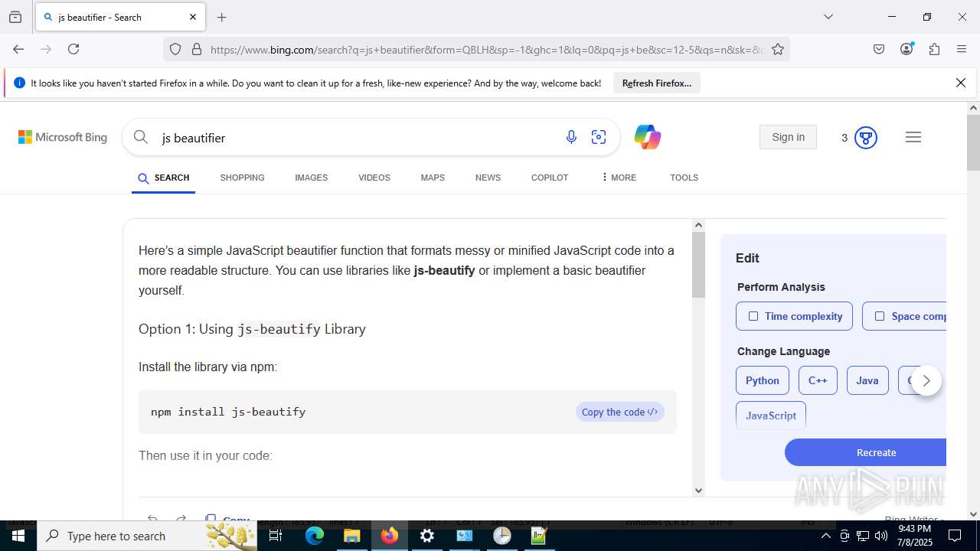The height and width of the screenshot is (551, 980).
Task: Reload the current Bing page
Action: [x=73, y=49]
